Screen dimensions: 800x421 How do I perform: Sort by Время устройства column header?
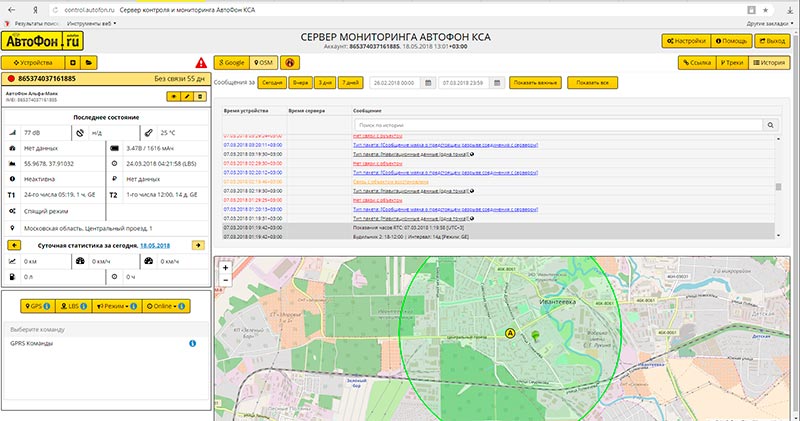(x=246, y=111)
